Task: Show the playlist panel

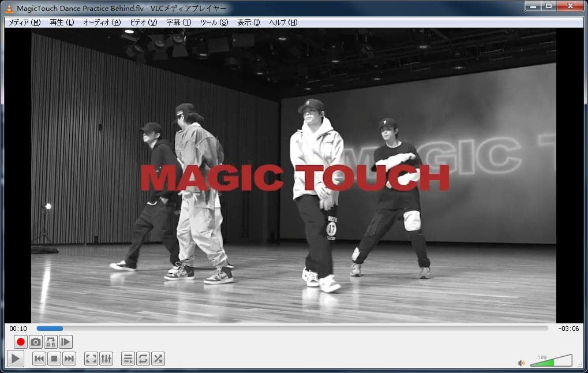Action: pos(128,359)
